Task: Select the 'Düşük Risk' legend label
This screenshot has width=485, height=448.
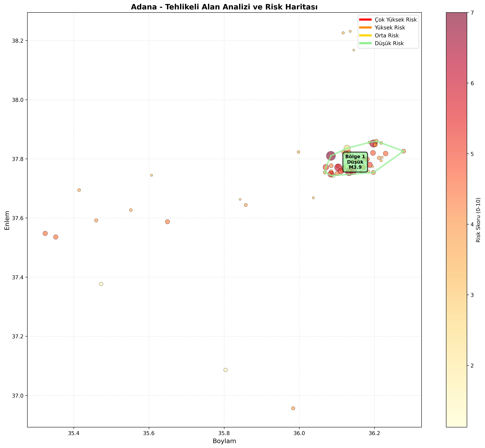Action: (x=389, y=43)
